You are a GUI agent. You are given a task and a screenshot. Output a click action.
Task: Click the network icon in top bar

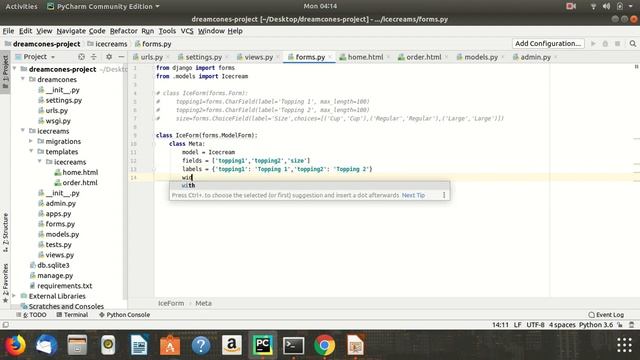point(593,6)
